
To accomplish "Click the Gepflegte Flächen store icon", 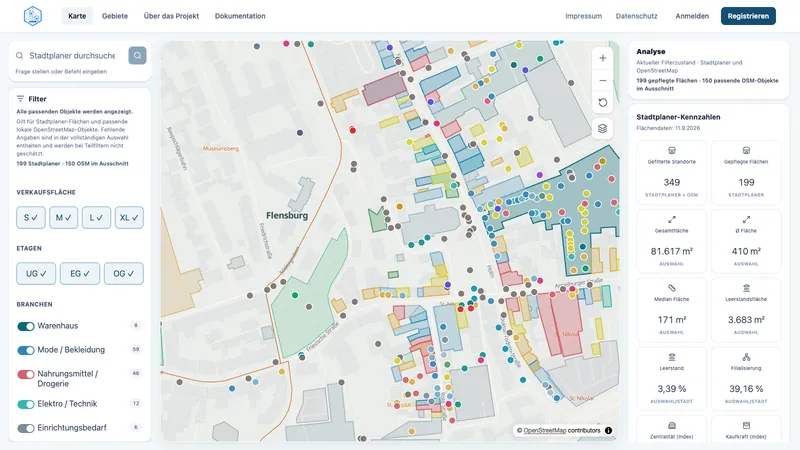I will [x=746, y=150].
